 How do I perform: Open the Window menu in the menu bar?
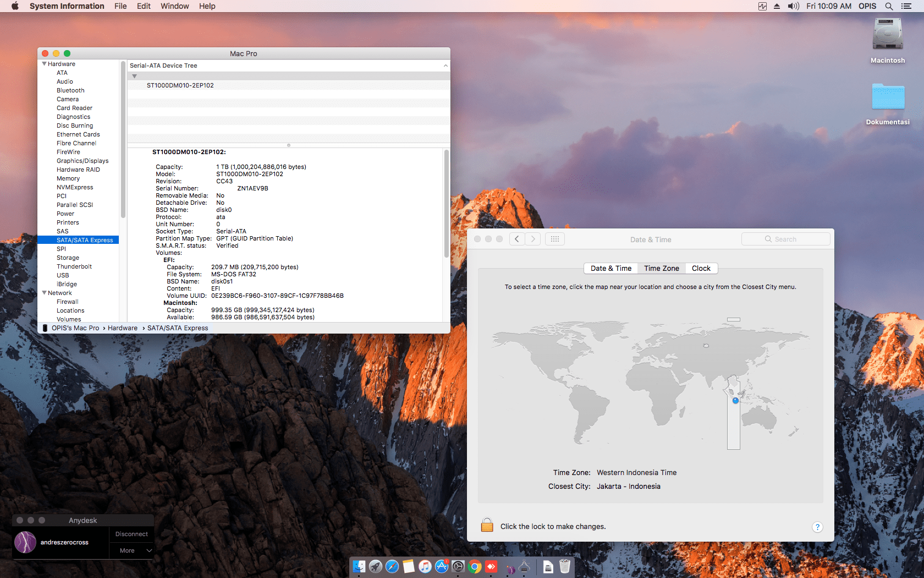[174, 6]
